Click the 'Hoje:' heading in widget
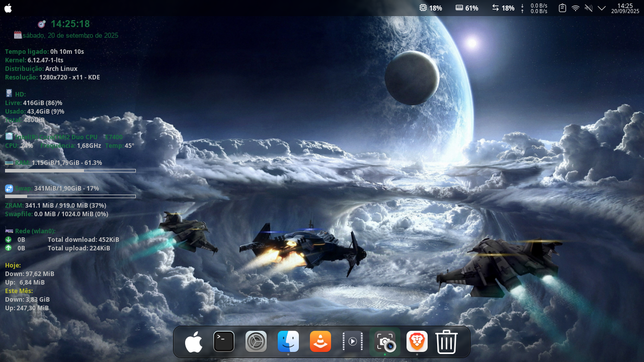Screen dimensions: 644x362 13,265
